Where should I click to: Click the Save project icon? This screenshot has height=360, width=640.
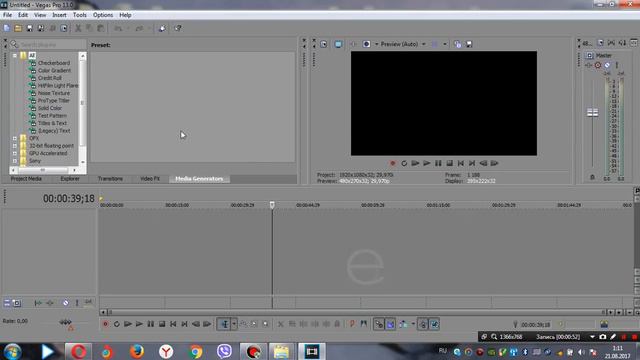29,28
